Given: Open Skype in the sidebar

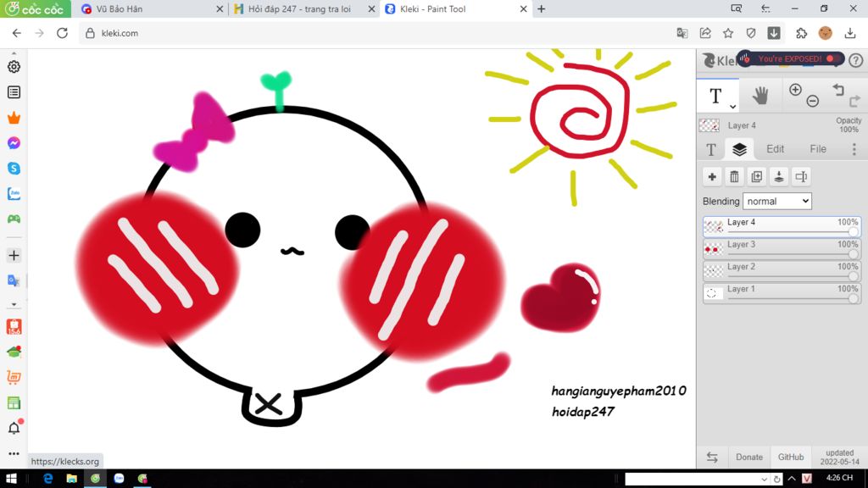Looking at the screenshot, I should point(14,169).
